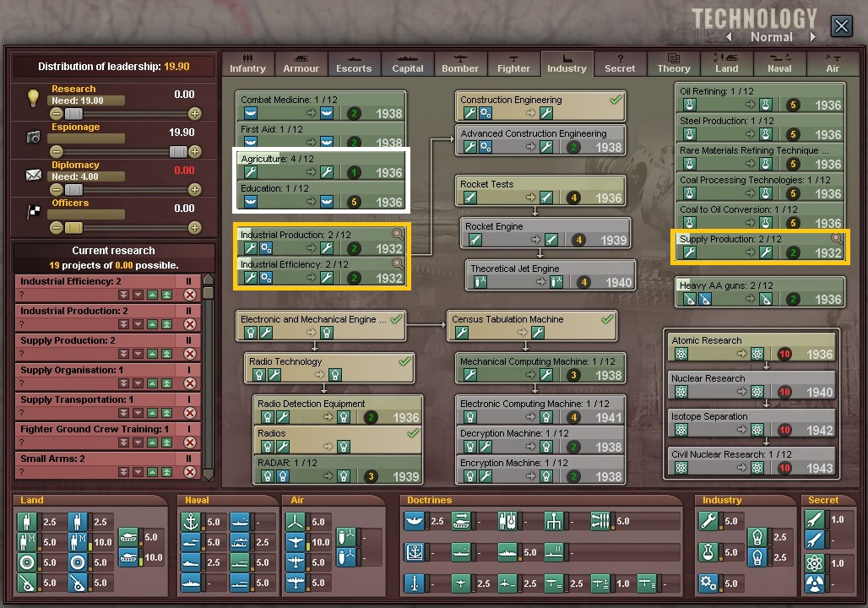
Task: Click the up arrow of research queue scrollbar
Action: click(209, 278)
